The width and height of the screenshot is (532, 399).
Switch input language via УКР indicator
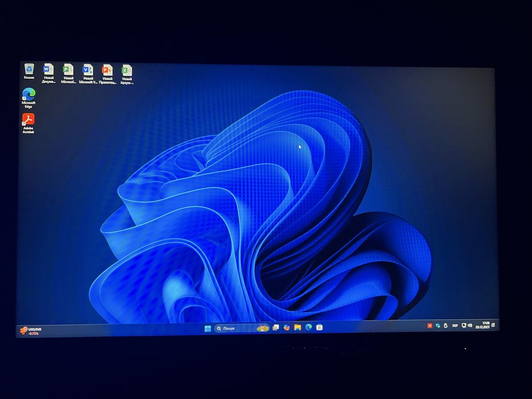(455, 325)
